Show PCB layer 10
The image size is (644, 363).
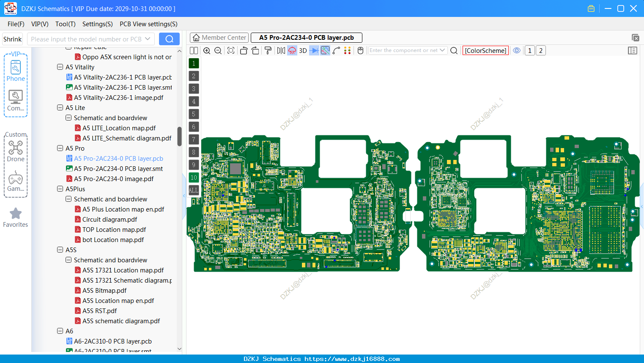click(194, 178)
